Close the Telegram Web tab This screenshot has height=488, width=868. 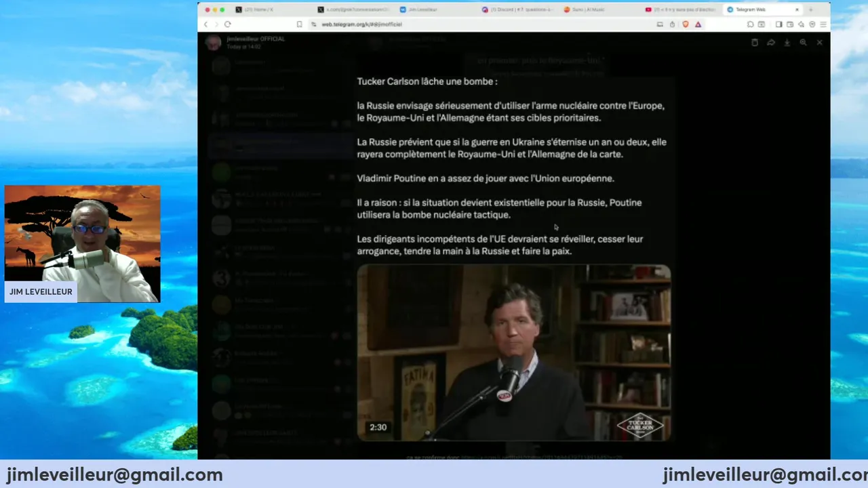(x=797, y=9)
